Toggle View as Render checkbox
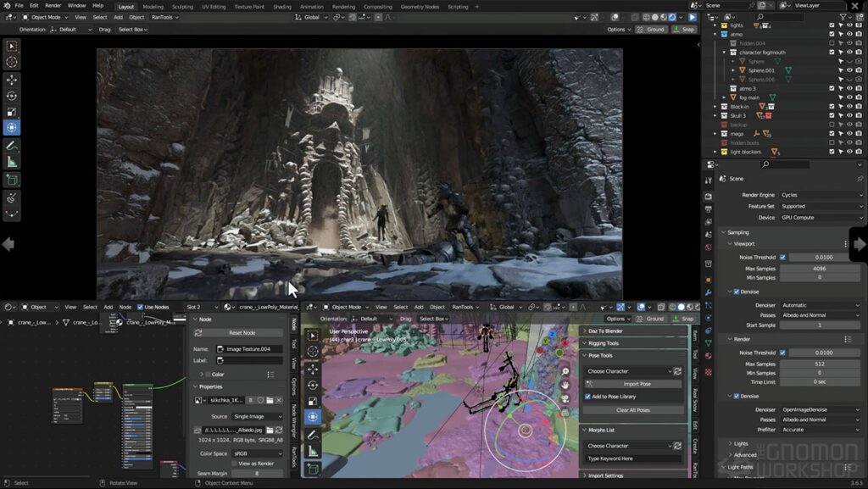 [234, 464]
